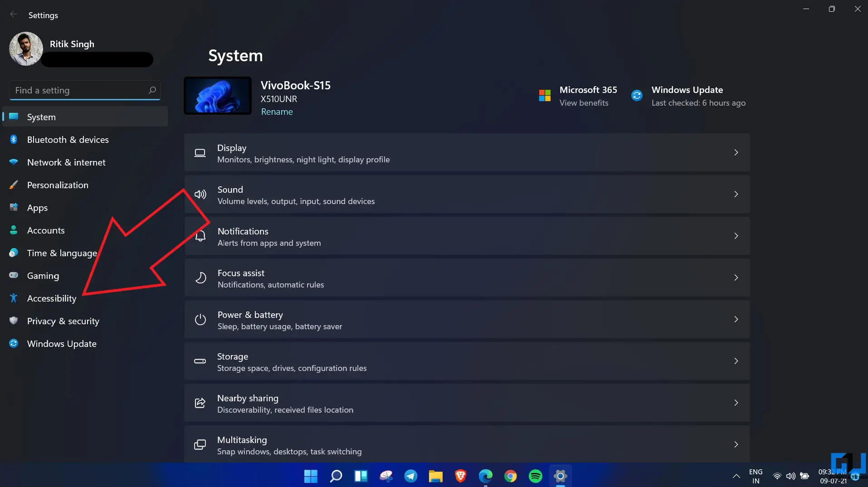
Task: Click Microsoft 365 View benefits
Action: pos(584,103)
